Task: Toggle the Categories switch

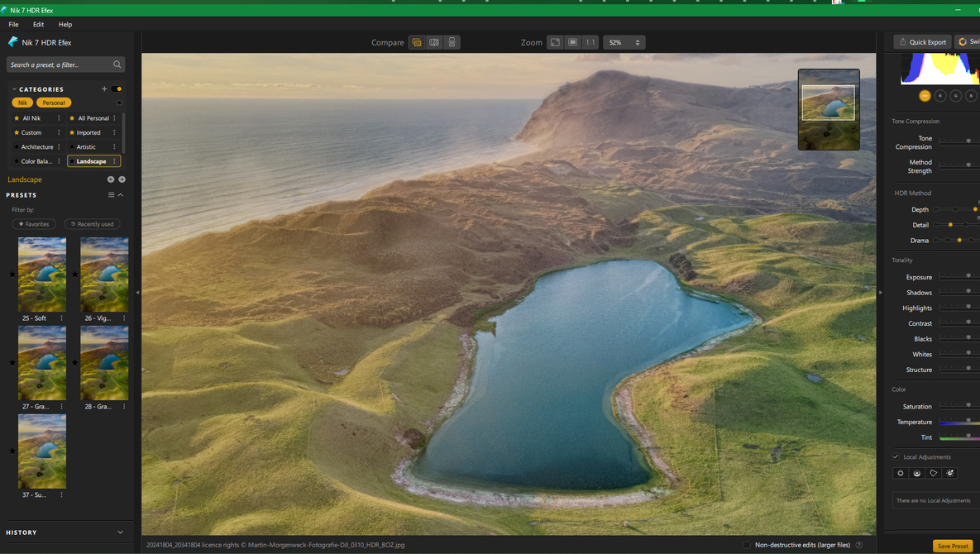Action: (117, 88)
